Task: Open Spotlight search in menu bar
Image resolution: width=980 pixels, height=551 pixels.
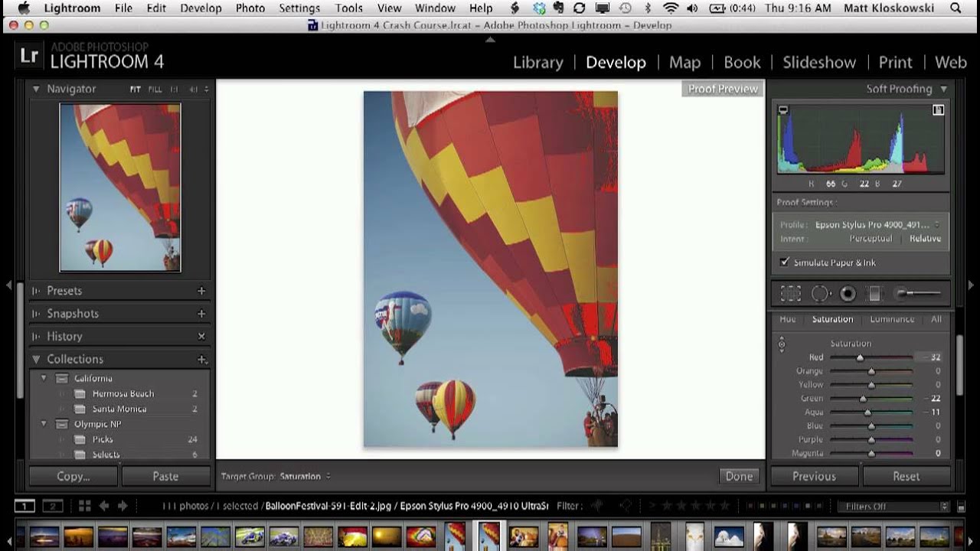Action: tap(955, 8)
